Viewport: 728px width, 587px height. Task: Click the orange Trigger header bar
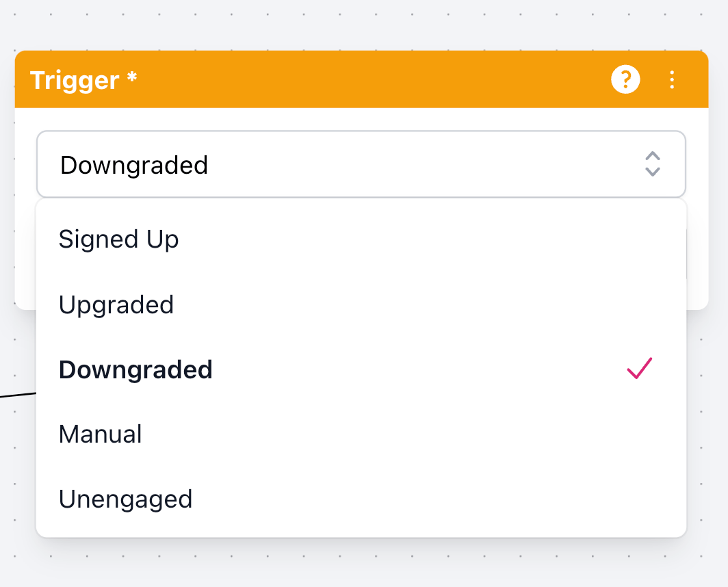[361, 79]
